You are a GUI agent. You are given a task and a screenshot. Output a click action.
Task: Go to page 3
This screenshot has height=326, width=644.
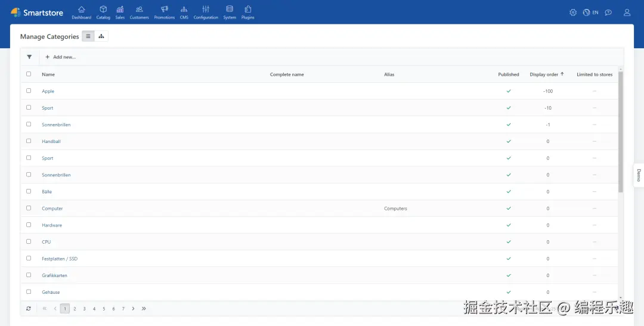(84, 308)
